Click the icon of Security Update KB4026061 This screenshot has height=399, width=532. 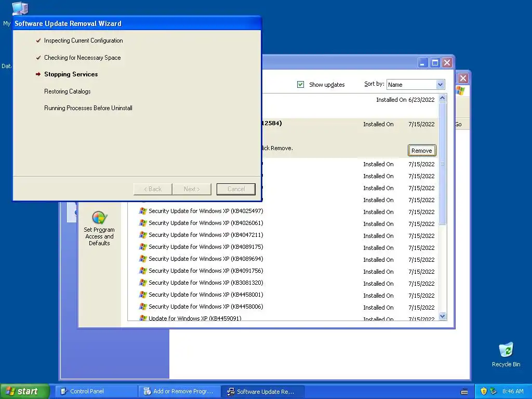(143, 223)
